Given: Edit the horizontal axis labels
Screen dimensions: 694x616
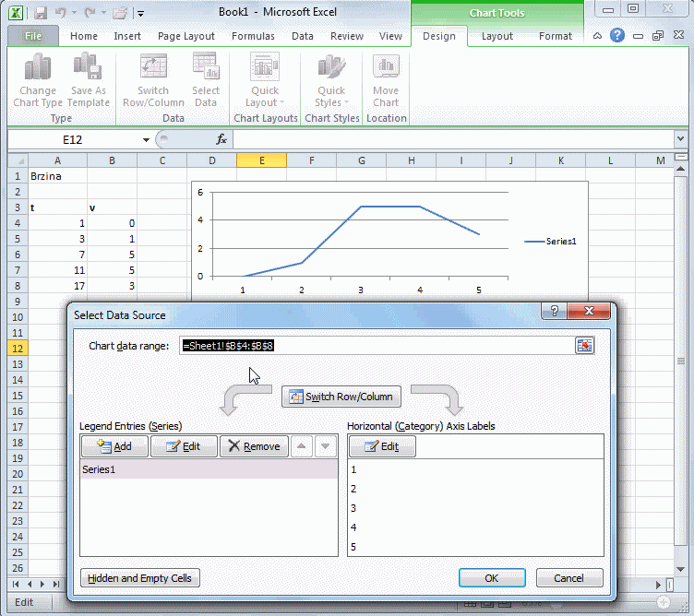Looking at the screenshot, I should pyautogui.click(x=381, y=446).
